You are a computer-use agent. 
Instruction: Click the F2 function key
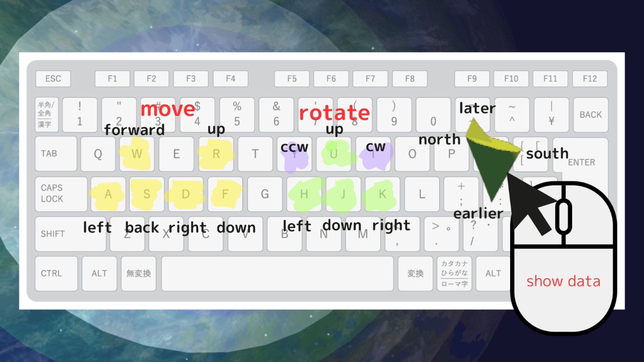151,79
